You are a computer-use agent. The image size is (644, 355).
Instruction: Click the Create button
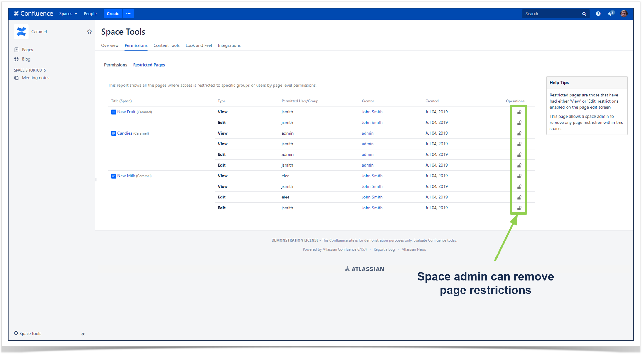pos(113,13)
